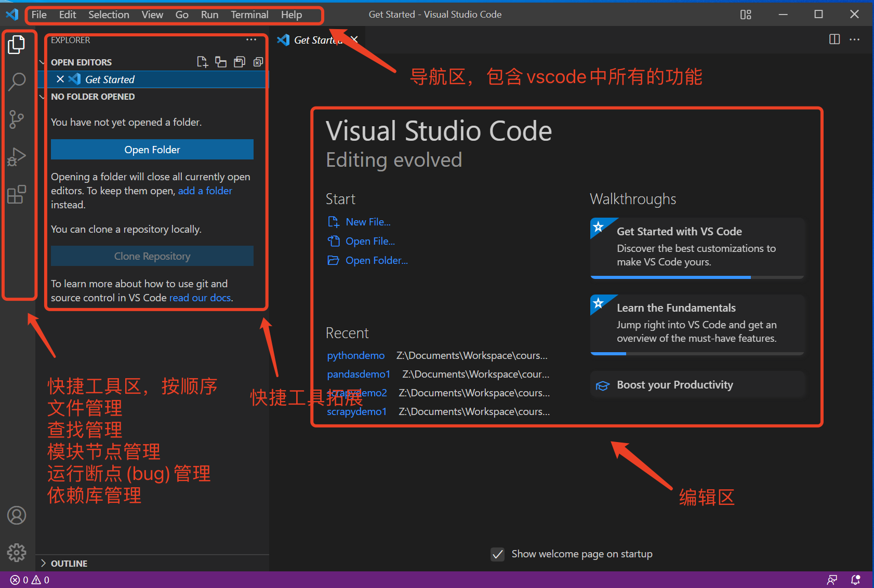This screenshot has width=874, height=588.
Task: Open notifications bell in status bar
Action: (855, 580)
